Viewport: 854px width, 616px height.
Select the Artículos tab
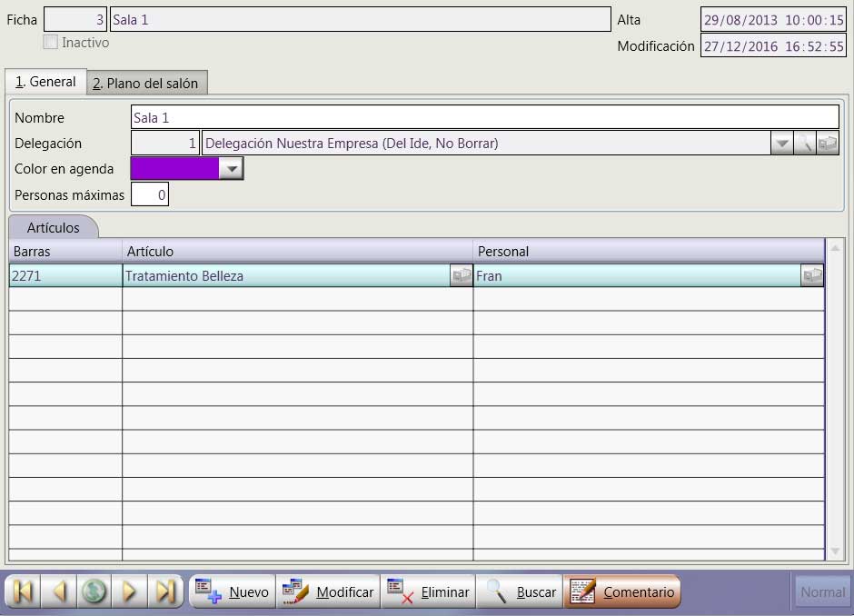coord(54,228)
